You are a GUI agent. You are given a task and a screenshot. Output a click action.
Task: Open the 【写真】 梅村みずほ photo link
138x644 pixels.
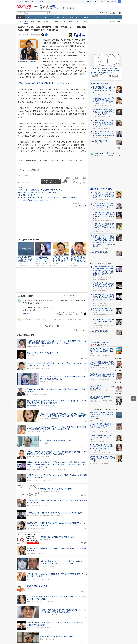coord(43,83)
